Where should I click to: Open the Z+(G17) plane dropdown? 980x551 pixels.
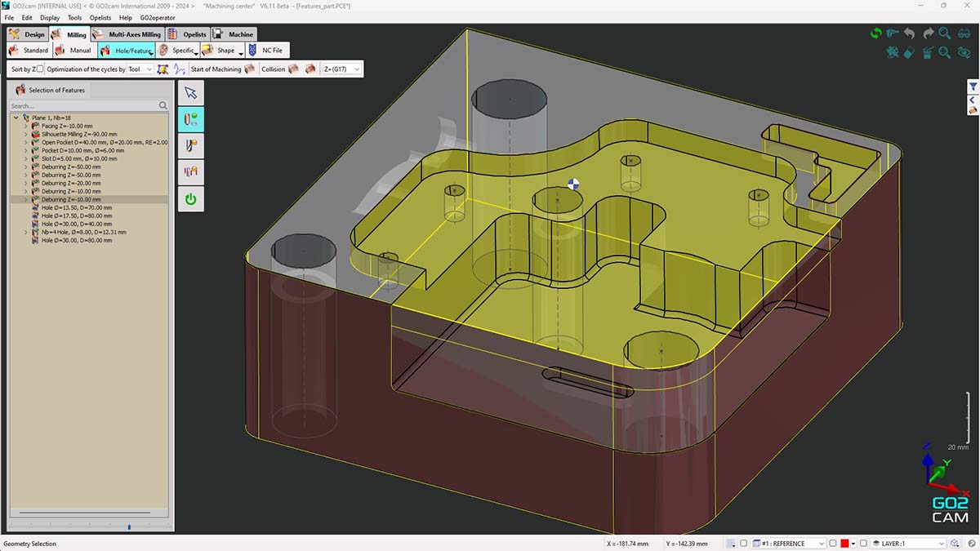click(342, 69)
